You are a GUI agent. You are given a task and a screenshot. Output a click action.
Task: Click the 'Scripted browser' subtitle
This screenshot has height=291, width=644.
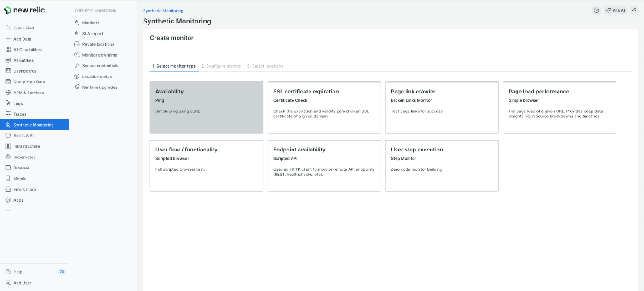coord(172,158)
